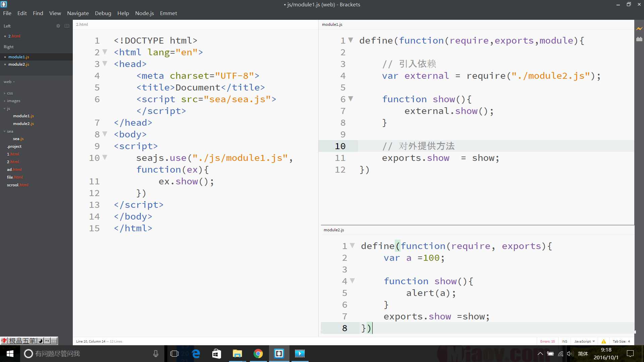Click the Brackets icon in the taskbar
The width and height of the screenshot is (644, 362).
(x=279, y=354)
